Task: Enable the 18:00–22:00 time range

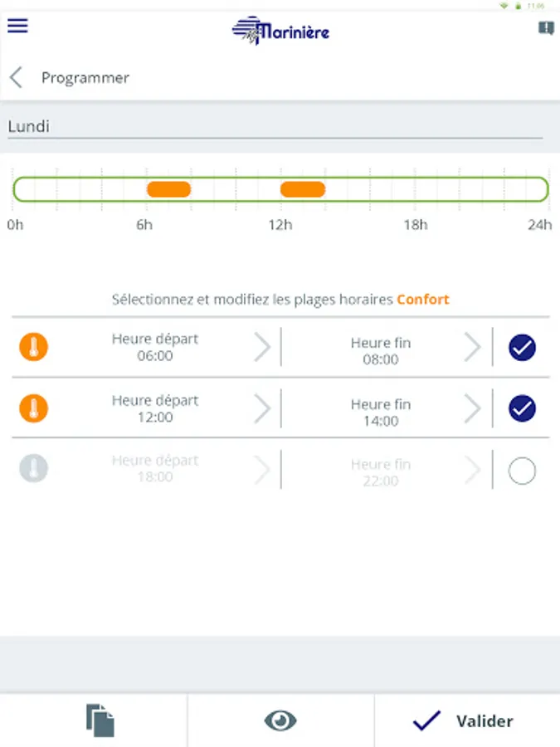Action: pyautogui.click(x=522, y=471)
